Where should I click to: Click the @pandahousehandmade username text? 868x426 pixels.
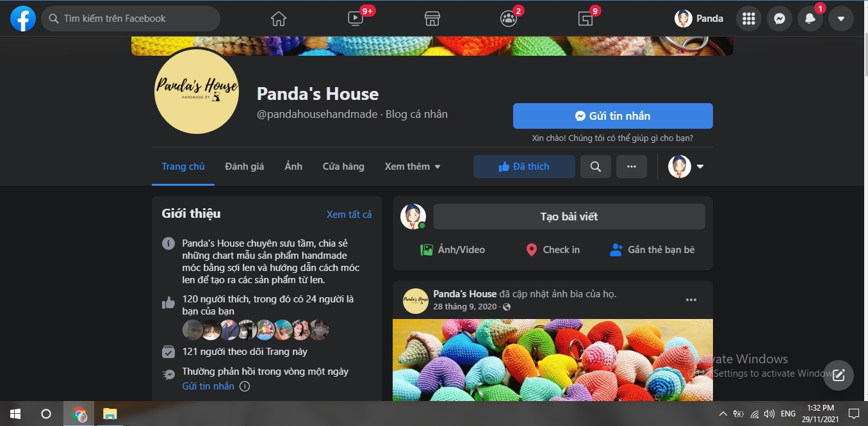tap(317, 115)
